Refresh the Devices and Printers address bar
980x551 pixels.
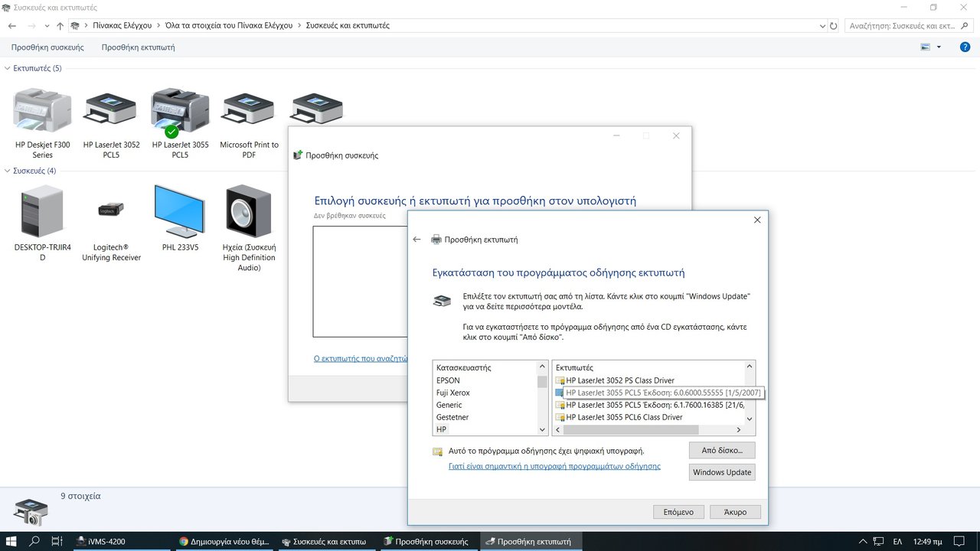coord(834,26)
